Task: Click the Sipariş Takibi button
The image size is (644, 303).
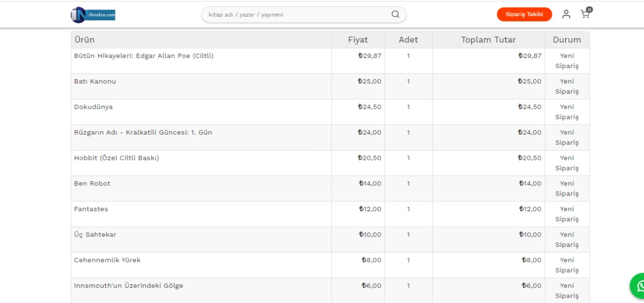Action: tap(524, 14)
